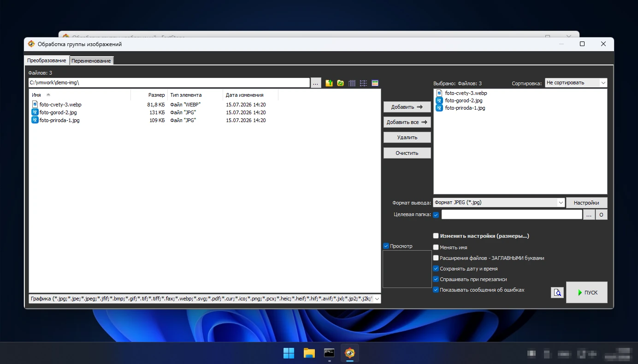Click the Целевая папка path field
This screenshot has width=638, height=364.
pyautogui.click(x=512, y=215)
